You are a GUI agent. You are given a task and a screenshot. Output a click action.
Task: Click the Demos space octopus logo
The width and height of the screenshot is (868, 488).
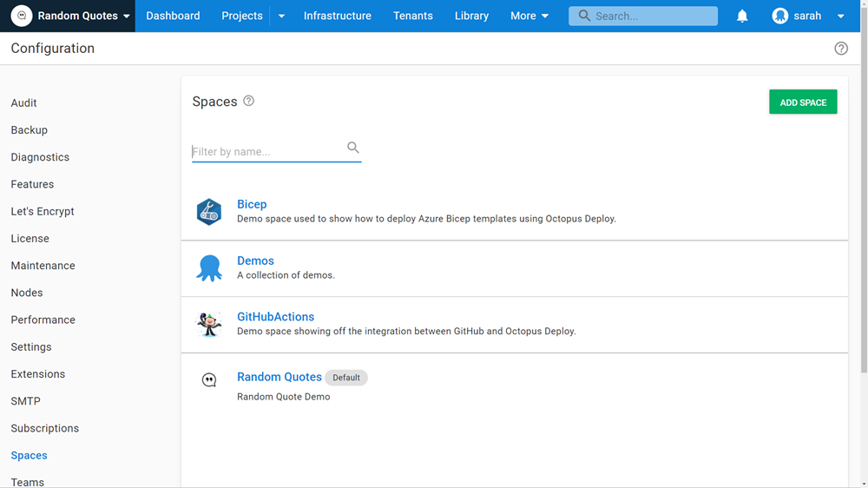[208, 268]
